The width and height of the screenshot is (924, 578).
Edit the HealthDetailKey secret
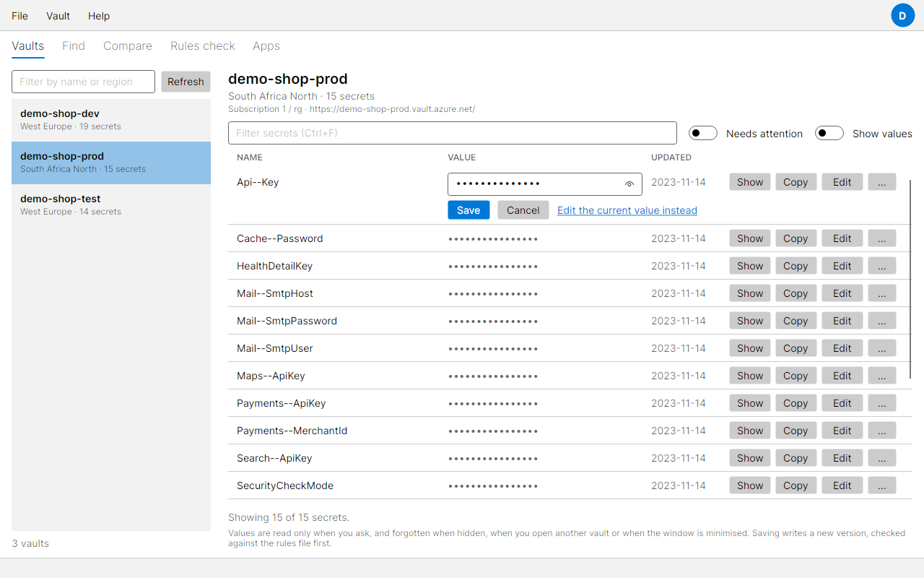(842, 266)
